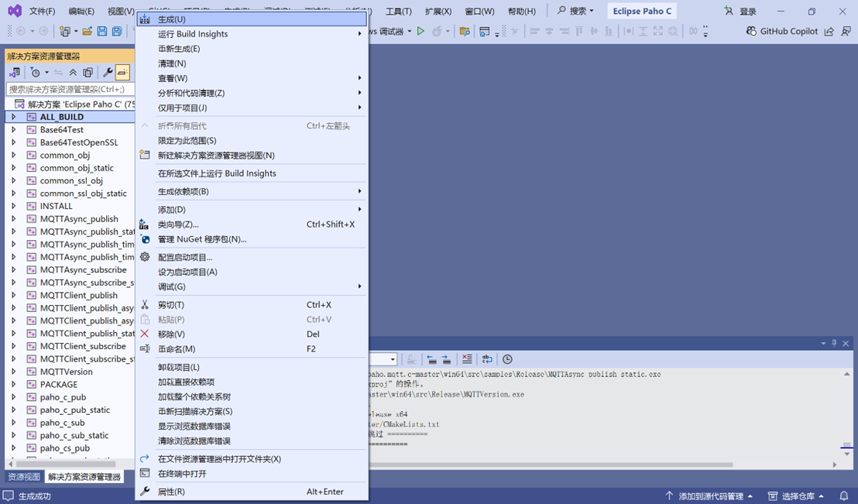This screenshot has width=858, height=504.
Task: Click Select Repository (选择仓库) in status bar
Action: 796,495
